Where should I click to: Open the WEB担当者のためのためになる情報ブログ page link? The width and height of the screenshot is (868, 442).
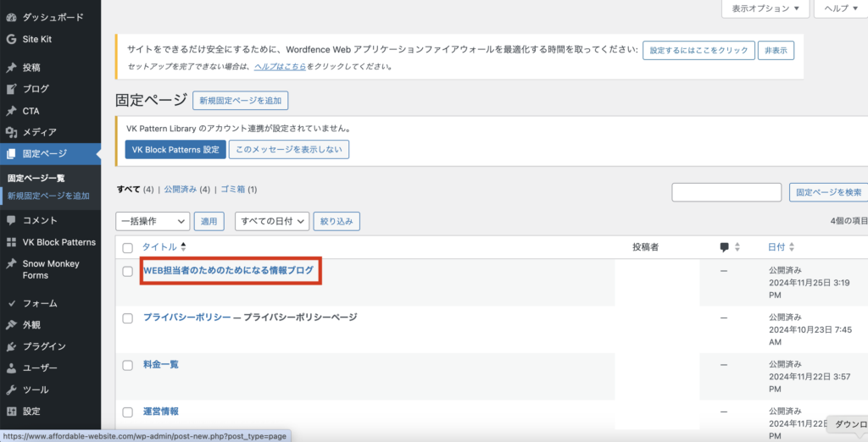point(228,271)
